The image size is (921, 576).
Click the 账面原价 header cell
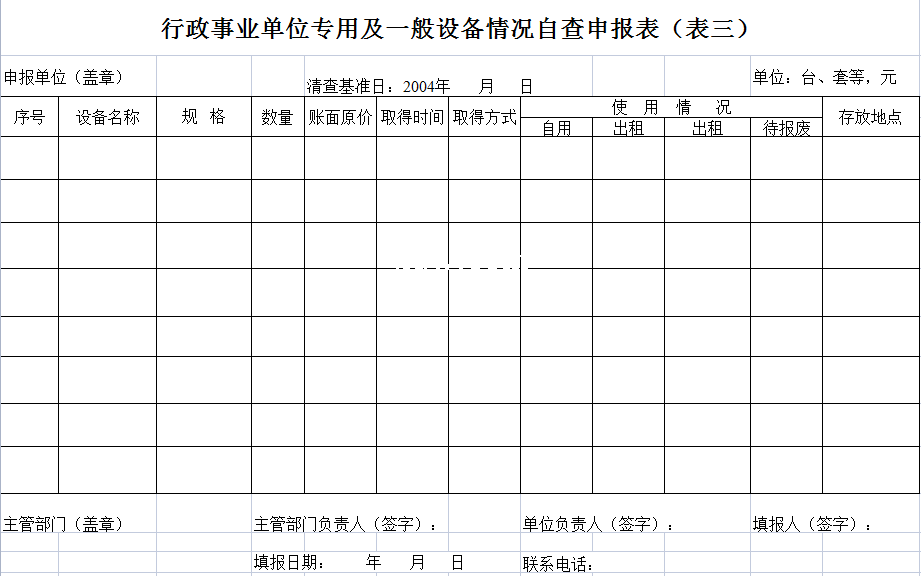pos(340,117)
